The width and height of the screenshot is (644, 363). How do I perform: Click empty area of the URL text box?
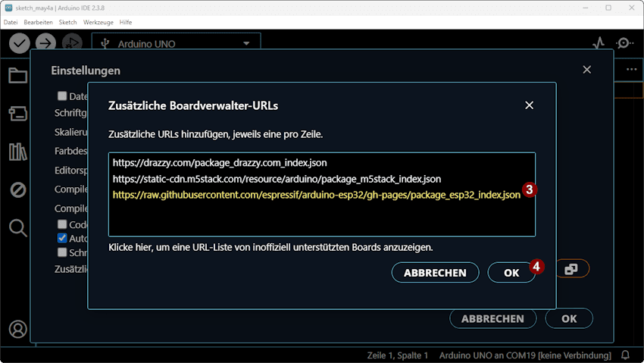pyautogui.click(x=321, y=219)
